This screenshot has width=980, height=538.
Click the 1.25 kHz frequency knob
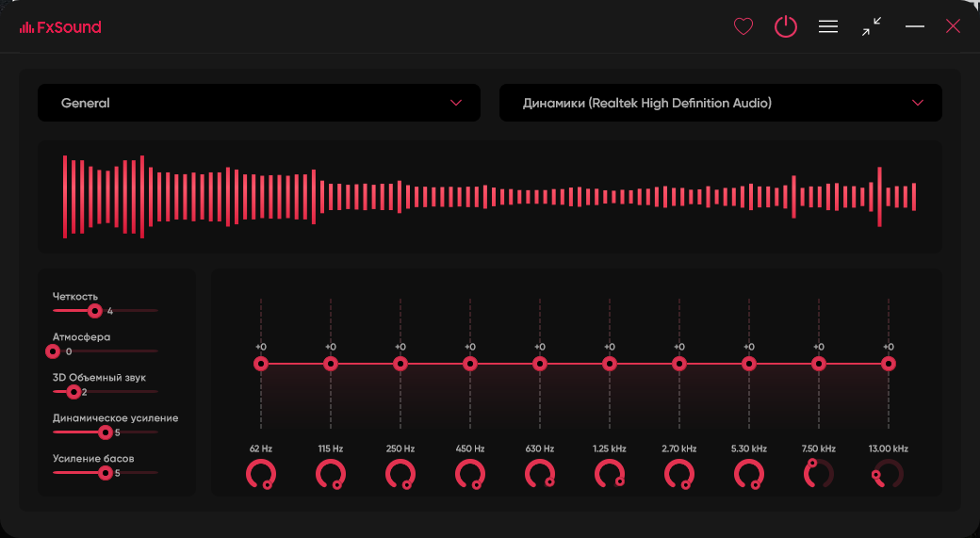[609, 474]
